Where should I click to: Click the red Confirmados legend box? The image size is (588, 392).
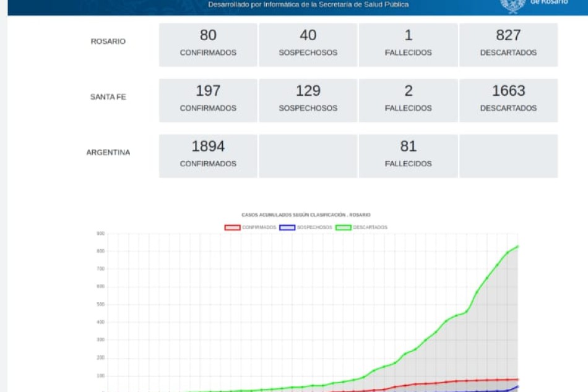click(x=232, y=228)
